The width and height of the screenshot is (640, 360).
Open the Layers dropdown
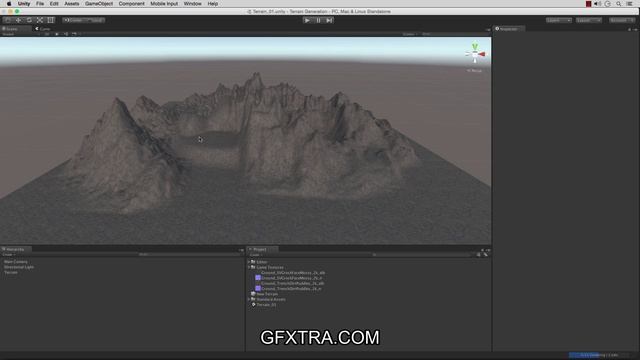point(559,20)
